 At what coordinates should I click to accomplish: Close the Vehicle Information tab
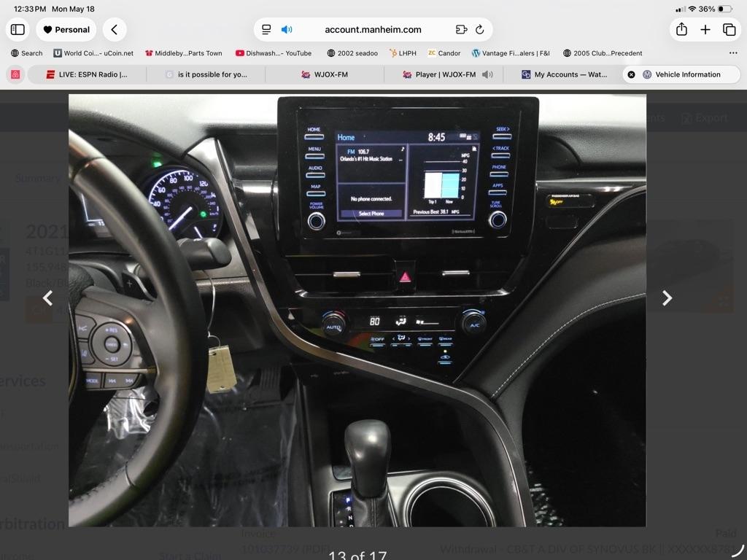[631, 75]
